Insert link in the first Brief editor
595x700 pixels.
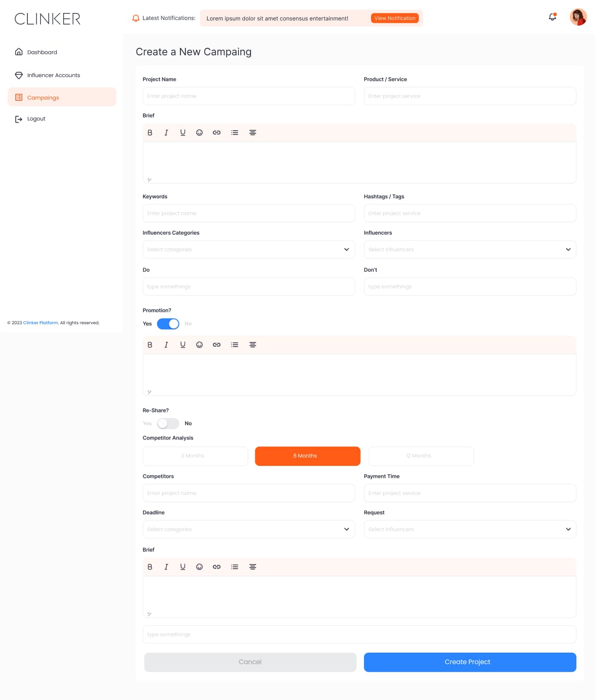click(217, 132)
